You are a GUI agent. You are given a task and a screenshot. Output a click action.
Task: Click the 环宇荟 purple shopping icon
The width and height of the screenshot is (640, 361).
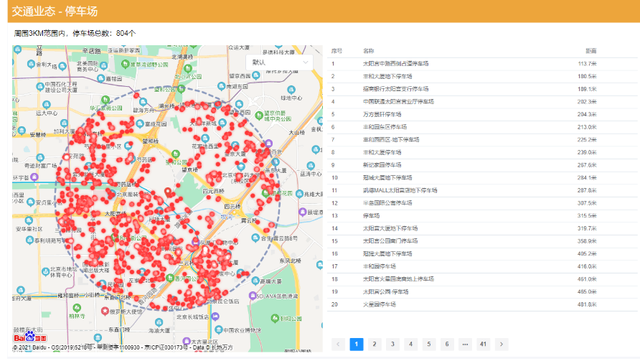pyautogui.click(x=34, y=177)
